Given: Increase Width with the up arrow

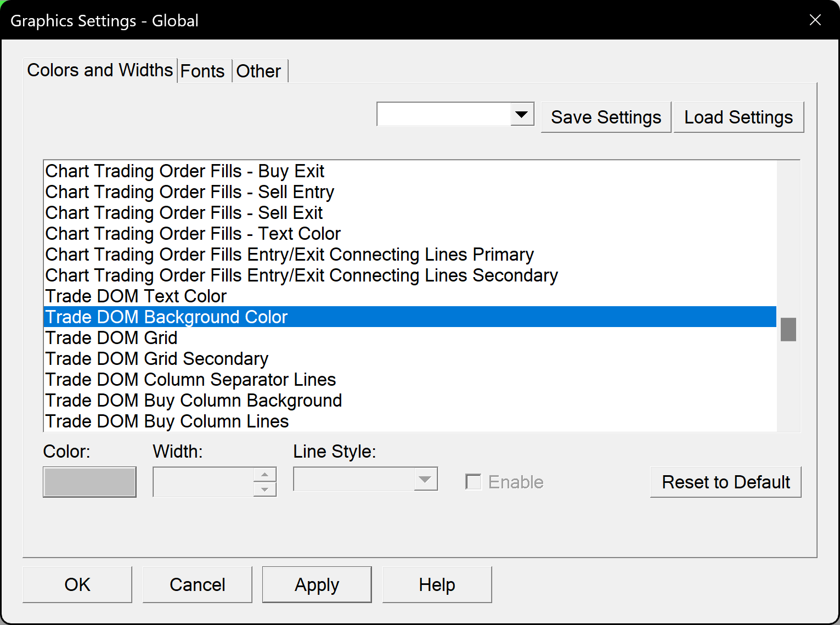Looking at the screenshot, I should click(265, 475).
